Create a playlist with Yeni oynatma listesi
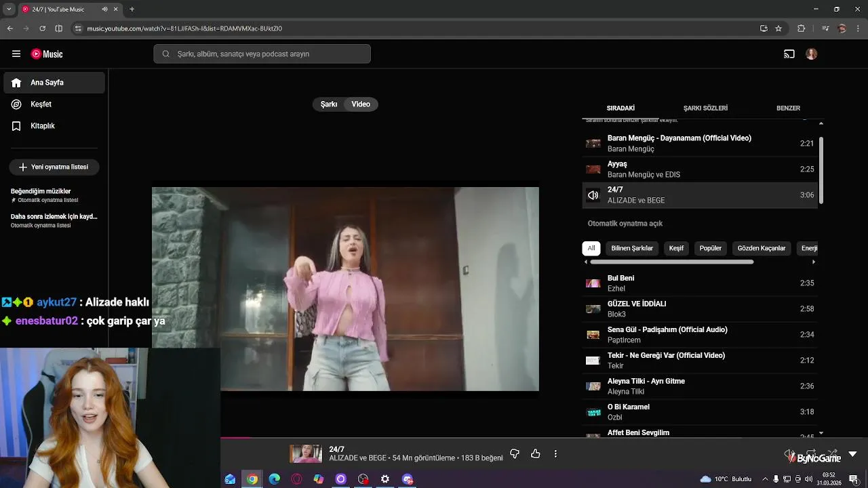 tap(54, 167)
